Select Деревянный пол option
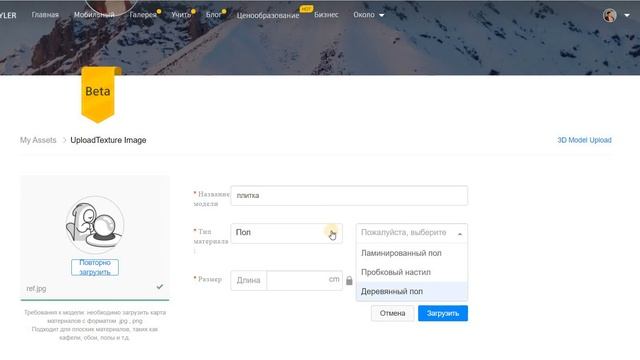Viewport: 640px width, 360px height. click(411, 291)
